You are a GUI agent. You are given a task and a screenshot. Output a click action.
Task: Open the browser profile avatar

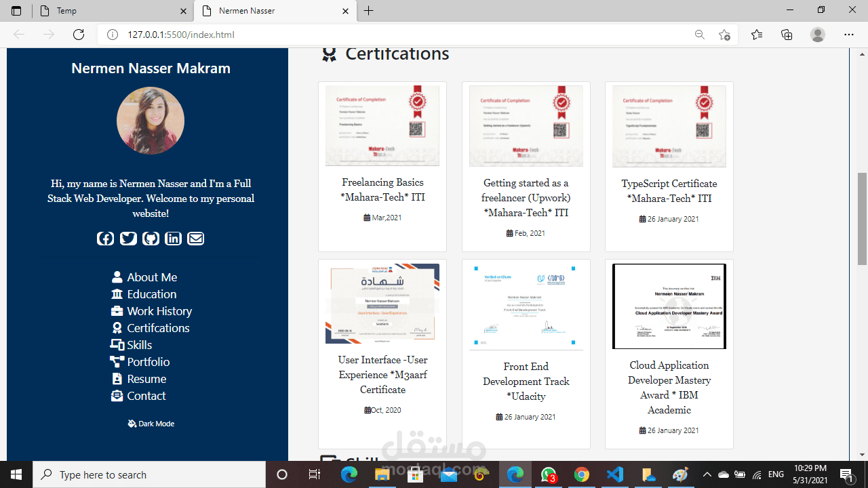pos(818,35)
